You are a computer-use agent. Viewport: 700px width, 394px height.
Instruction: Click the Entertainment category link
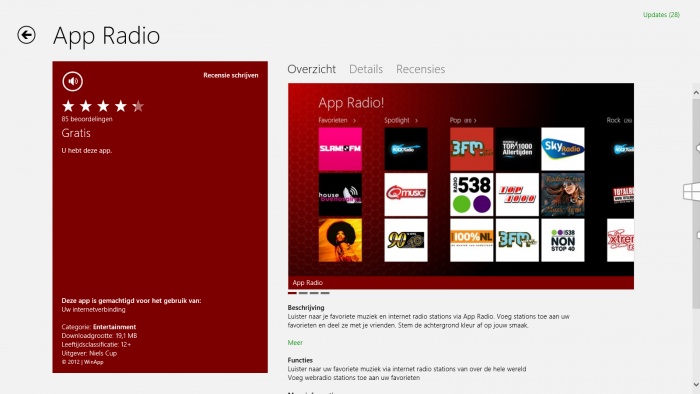114,327
